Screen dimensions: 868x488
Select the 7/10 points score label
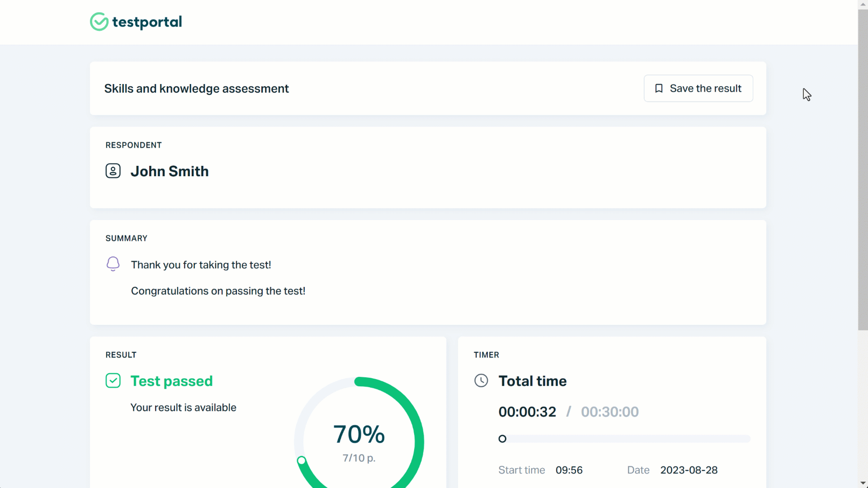click(358, 458)
